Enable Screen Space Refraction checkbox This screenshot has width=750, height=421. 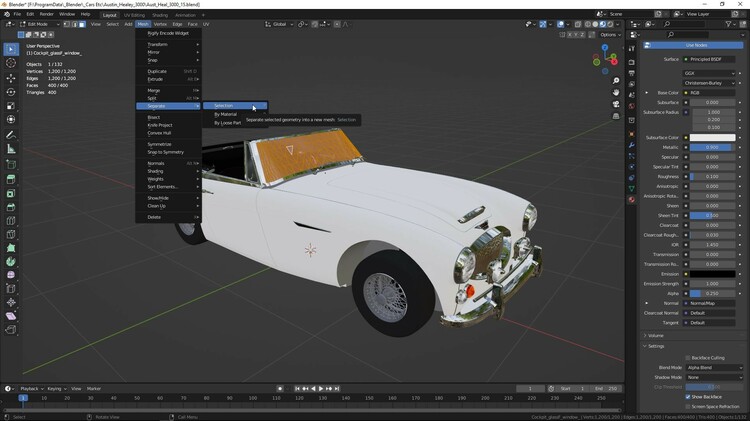(688, 406)
